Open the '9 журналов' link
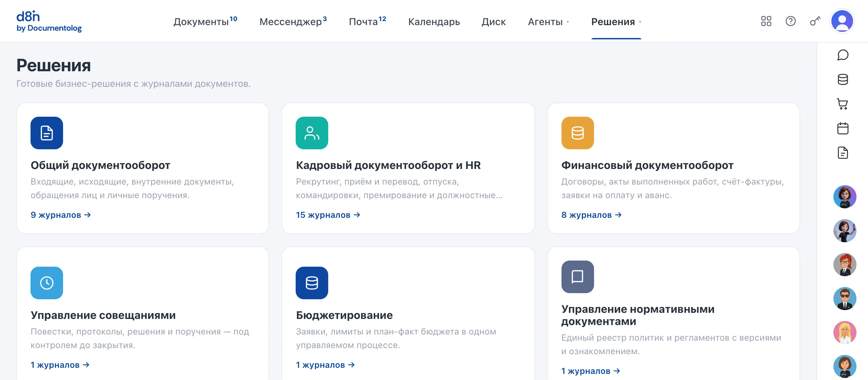The width and height of the screenshot is (868, 380). tap(61, 215)
